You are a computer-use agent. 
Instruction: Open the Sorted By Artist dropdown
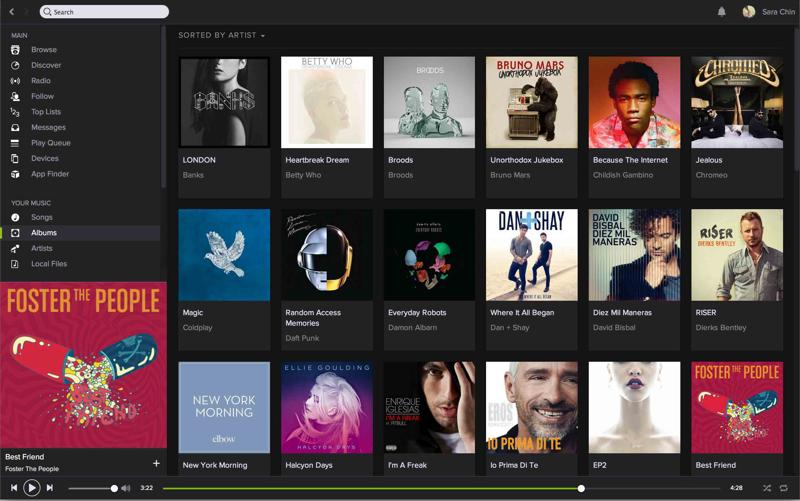[x=221, y=35]
